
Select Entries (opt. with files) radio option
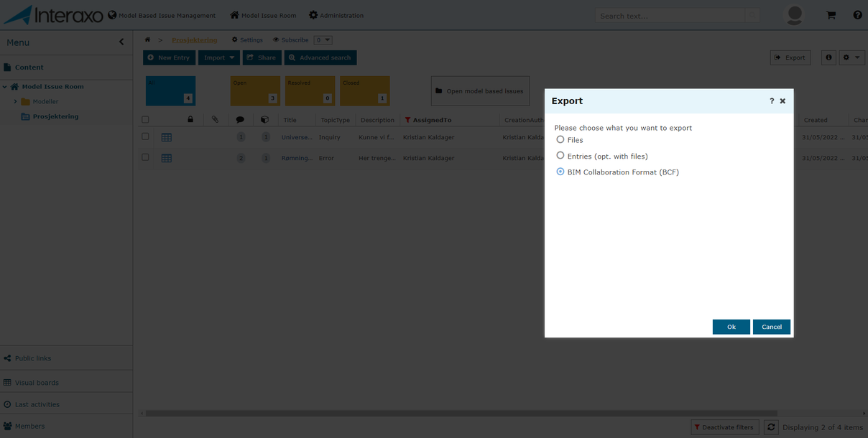[560, 156]
